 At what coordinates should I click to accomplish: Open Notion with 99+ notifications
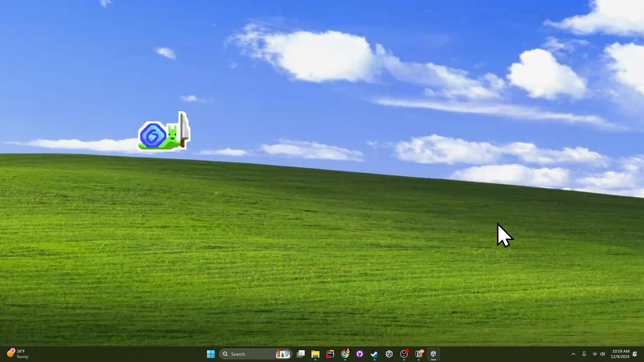[x=419, y=354]
